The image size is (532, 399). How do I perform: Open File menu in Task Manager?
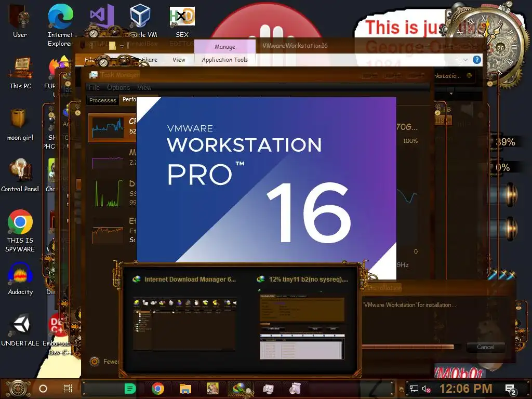tap(94, 87)
